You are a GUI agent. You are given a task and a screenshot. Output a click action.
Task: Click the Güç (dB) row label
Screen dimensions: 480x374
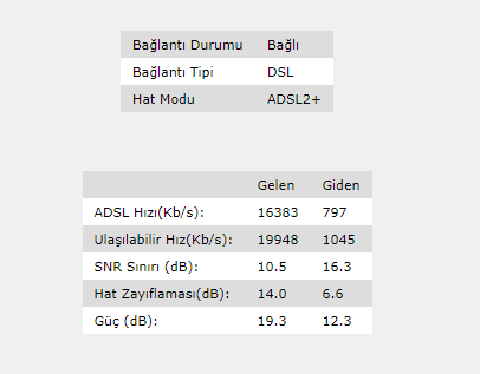[x=126, y=321]
